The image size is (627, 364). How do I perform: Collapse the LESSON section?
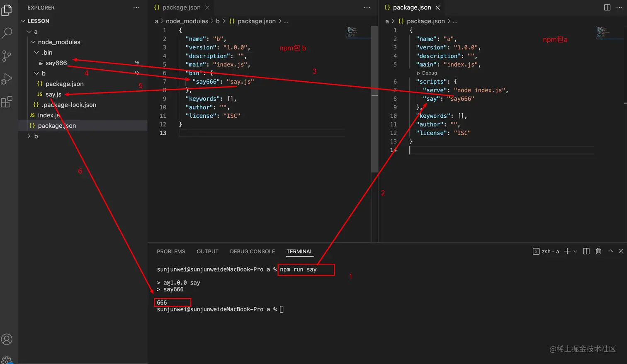(83, 21)
